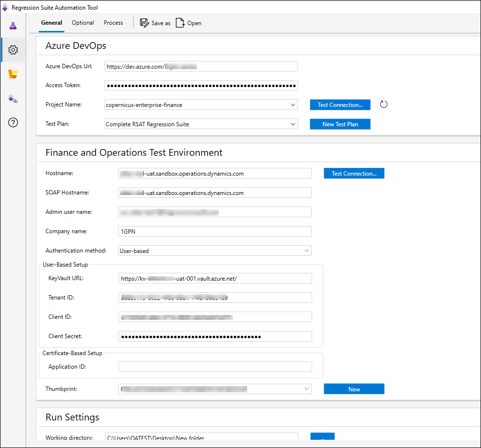The width and height of the screenshot is (481, 448).
Task: Click the browse button beside Working directory
Action: click(x=322, y=436)
